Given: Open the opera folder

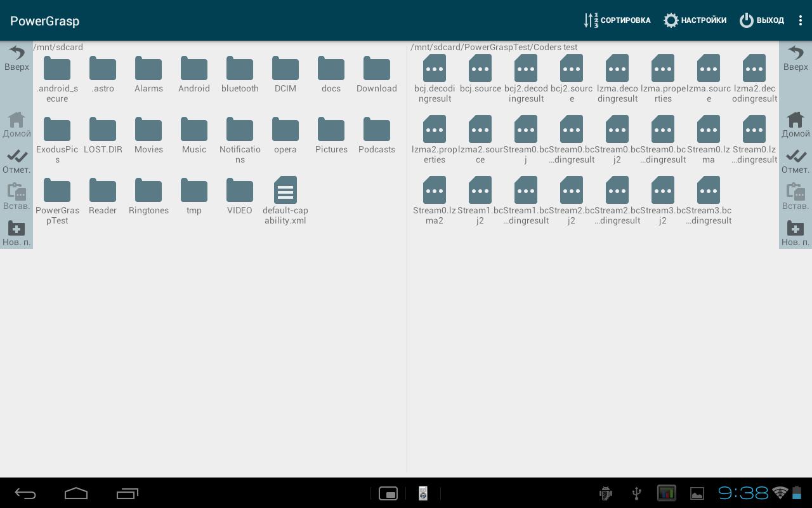Looking at the screenshot, I should click(x=285, y=135).
